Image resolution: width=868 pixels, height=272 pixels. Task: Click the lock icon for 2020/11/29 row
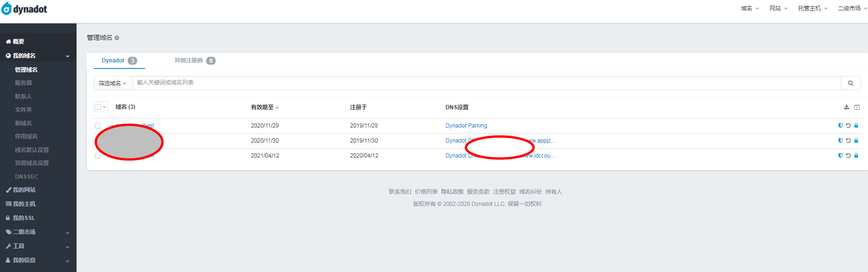pyautogui.click(x=856, y=126)
